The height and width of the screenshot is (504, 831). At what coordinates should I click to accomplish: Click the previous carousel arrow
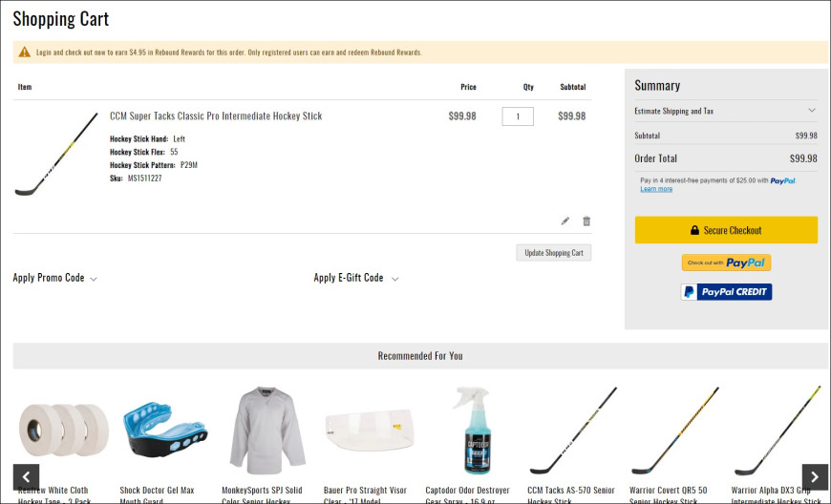coord(26,476)
